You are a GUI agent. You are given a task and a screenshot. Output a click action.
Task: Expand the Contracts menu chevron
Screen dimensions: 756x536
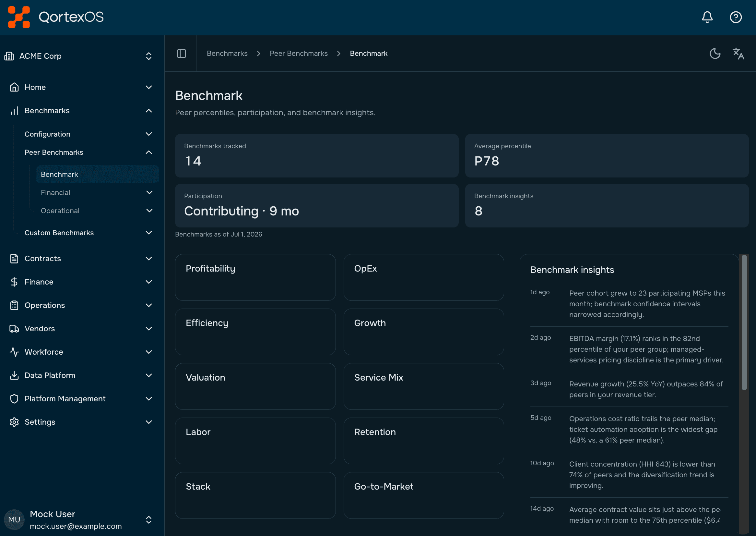[x=149, y=258]
